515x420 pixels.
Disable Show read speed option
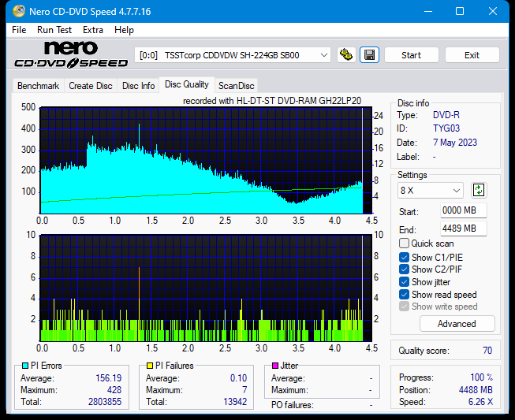point(405,295)
